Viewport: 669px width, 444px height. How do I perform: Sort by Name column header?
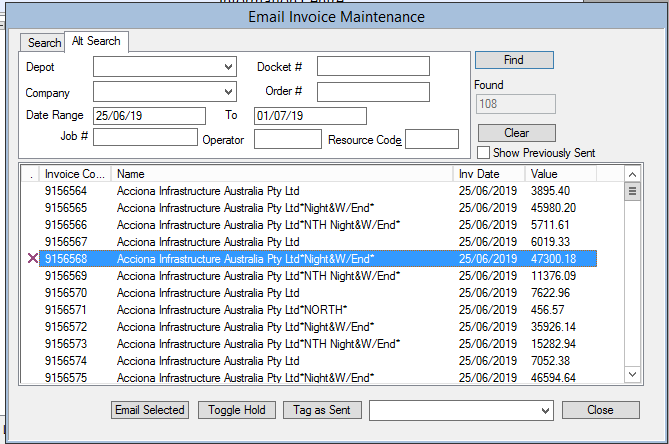click(282, 174)
